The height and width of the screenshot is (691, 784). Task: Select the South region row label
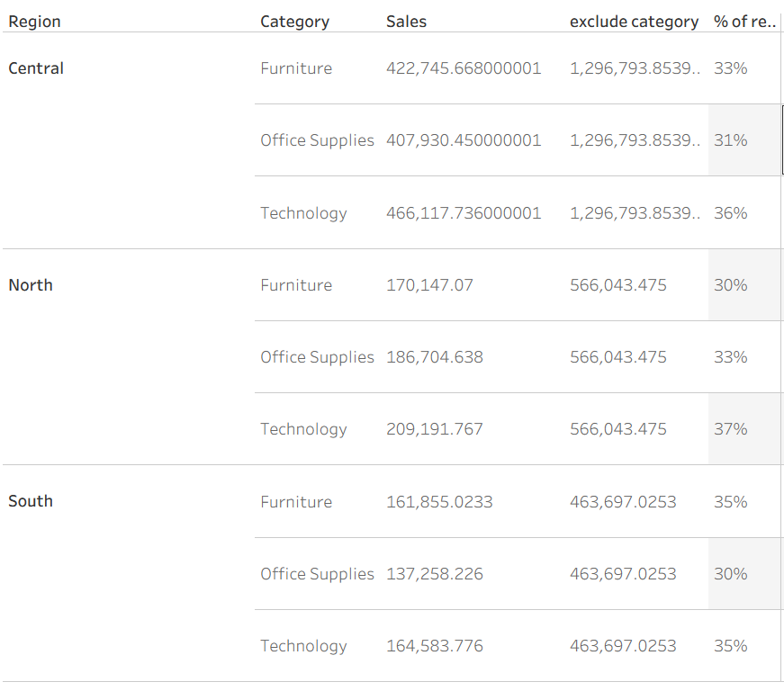pos(31,501)
